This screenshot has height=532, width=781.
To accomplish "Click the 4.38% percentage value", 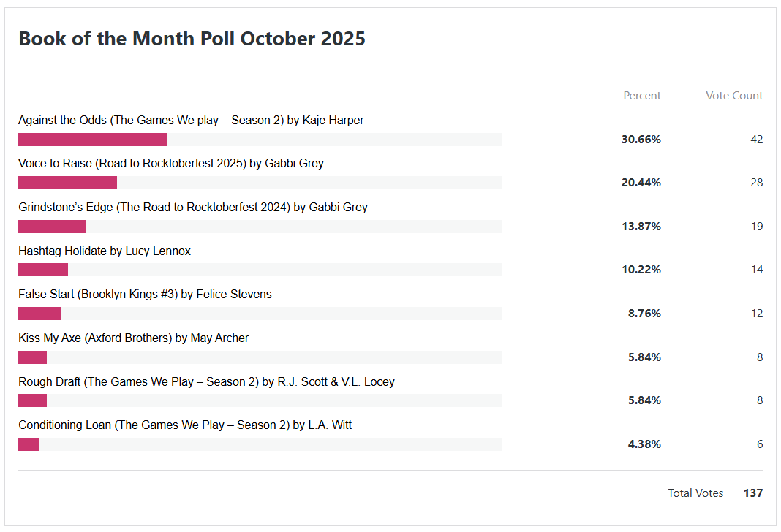I will tap(644, 444).
